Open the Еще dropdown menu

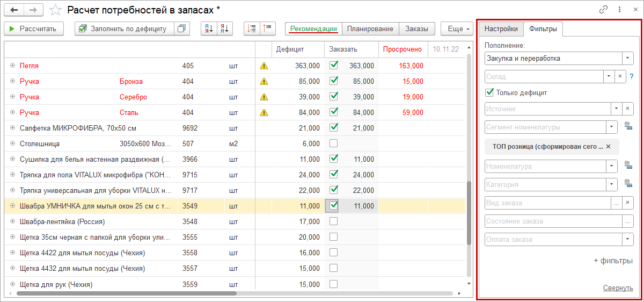click(456, 29)
